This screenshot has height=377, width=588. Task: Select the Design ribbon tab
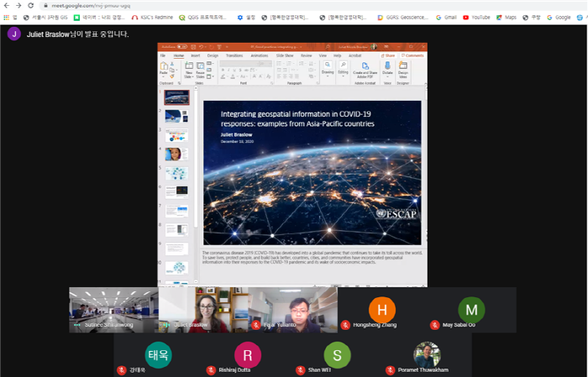click(213, 55)
